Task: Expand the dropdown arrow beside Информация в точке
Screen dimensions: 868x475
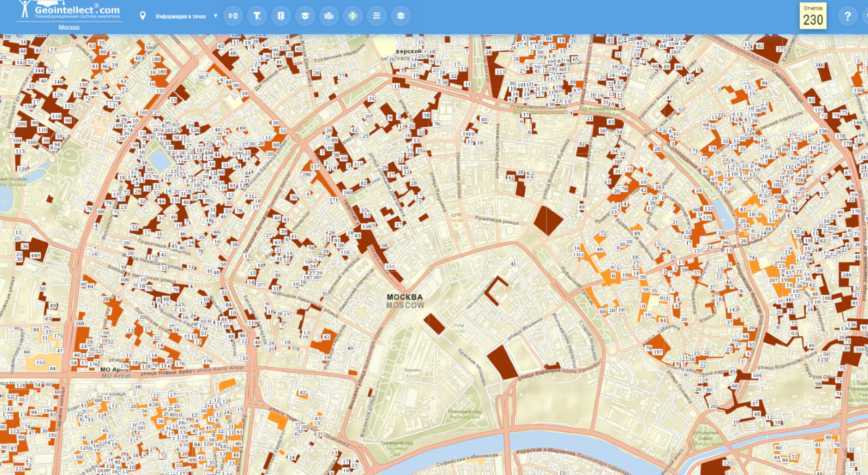Action: [215, 15]
